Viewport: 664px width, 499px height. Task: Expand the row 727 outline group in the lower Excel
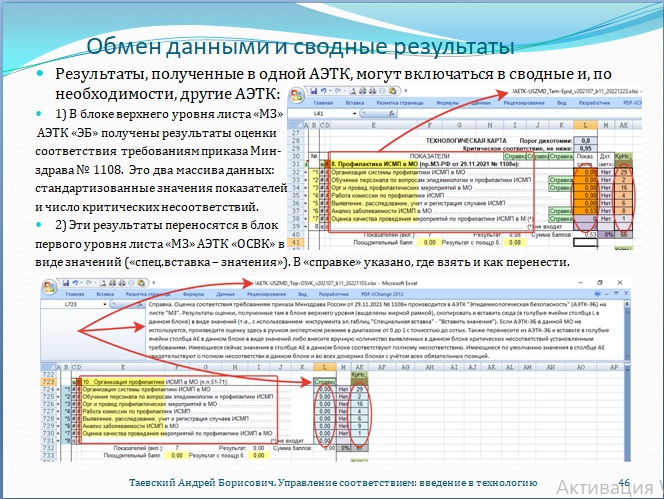58,411
